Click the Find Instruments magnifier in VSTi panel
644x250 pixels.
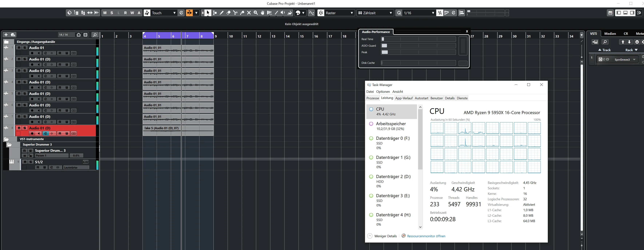tap(605, 42)
